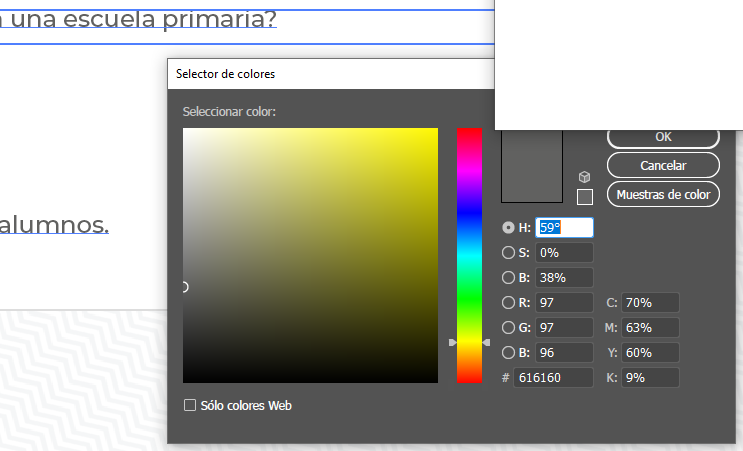The image size is (743, 451).
Task: Click the left hue slider arrow marker
Action: pyautogui.click(x=452, y=343)
